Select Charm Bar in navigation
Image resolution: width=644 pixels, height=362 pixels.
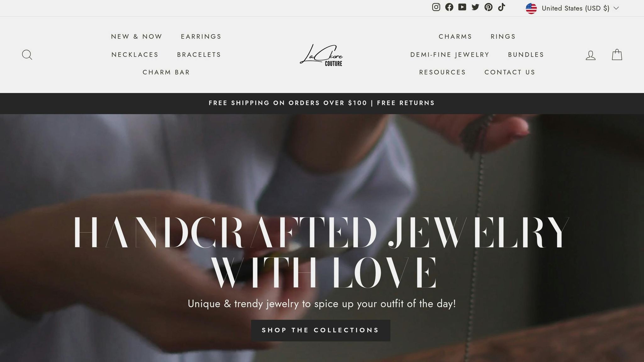[x=166, y=72]
